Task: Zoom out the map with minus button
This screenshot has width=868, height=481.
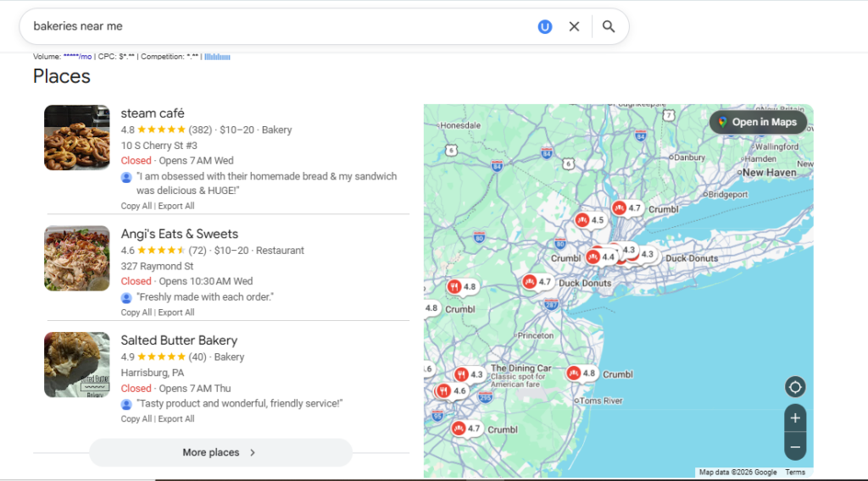Action: (795, 447)
